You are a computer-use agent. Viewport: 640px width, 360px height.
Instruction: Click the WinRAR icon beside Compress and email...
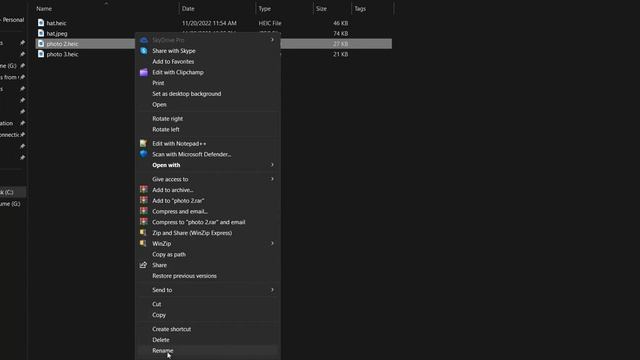[x=143, y=211]
